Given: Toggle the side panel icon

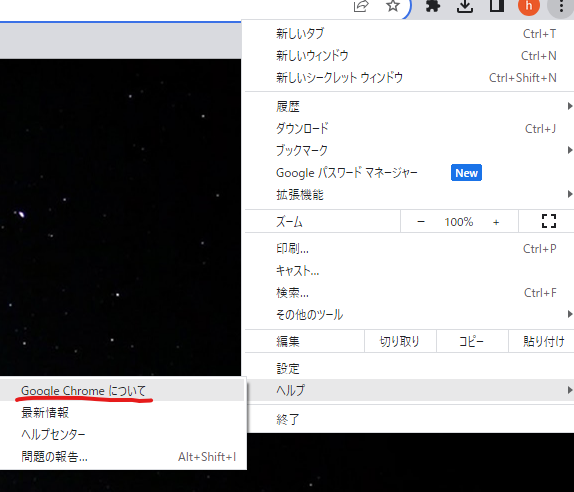Looking at the screenshot, I should point(497,5).
